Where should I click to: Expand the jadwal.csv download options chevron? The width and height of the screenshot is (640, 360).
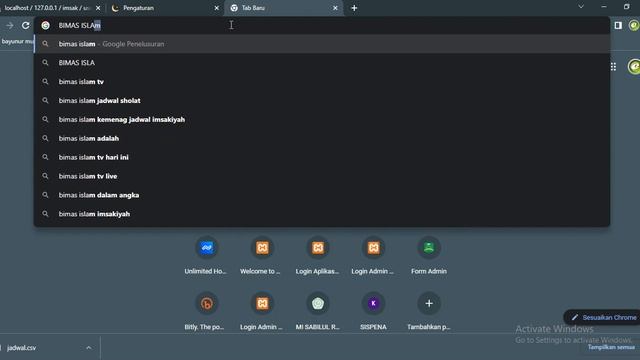tap(89, 348)
